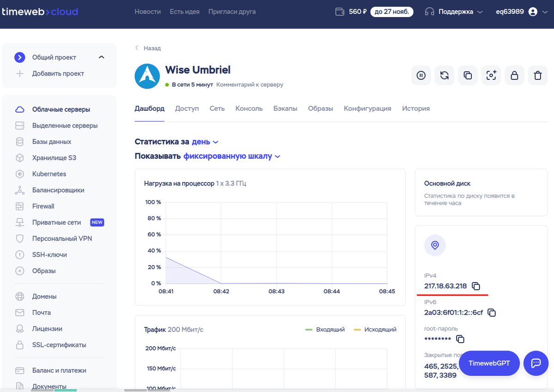
Task: Open the Статистика за день dropdown
Action: pyautogui.click(x=205, y=142)
